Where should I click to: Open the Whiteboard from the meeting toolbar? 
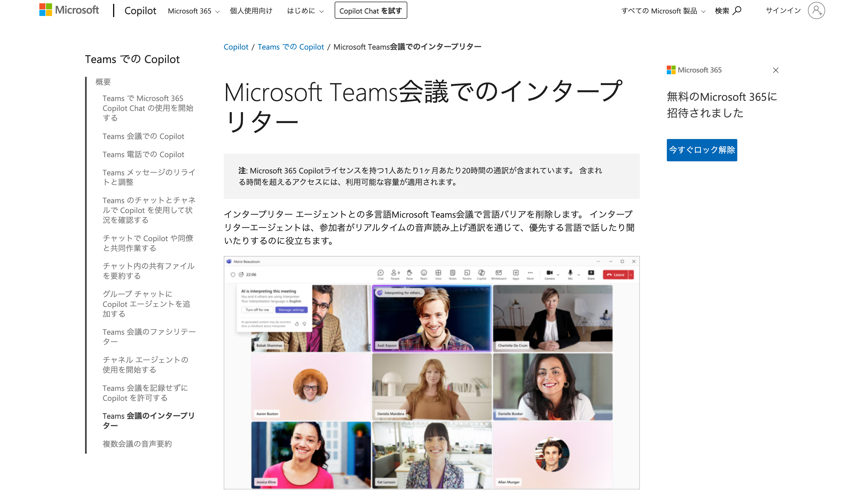(499, 274)
